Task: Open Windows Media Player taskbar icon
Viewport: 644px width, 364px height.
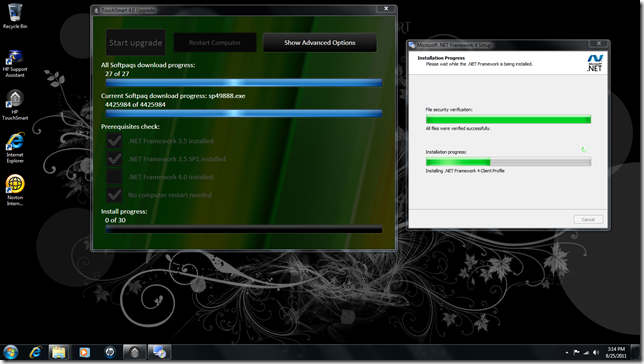Action: [84, 352]
